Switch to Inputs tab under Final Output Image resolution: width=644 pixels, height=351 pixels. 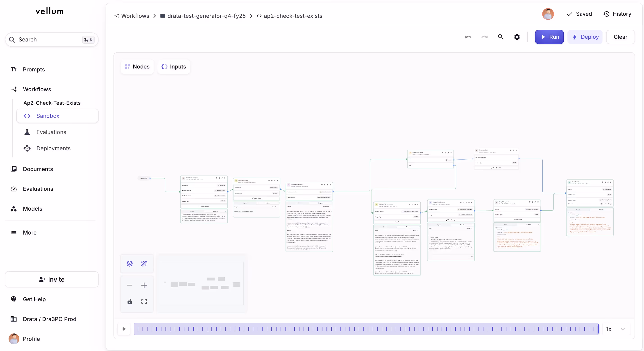(578, 210)
